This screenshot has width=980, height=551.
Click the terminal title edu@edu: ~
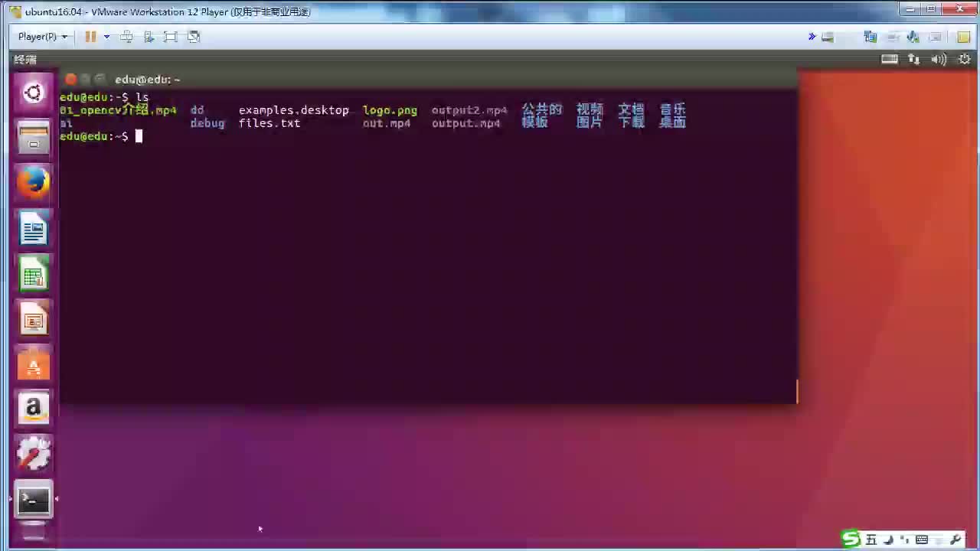click(x=148, y=80)
